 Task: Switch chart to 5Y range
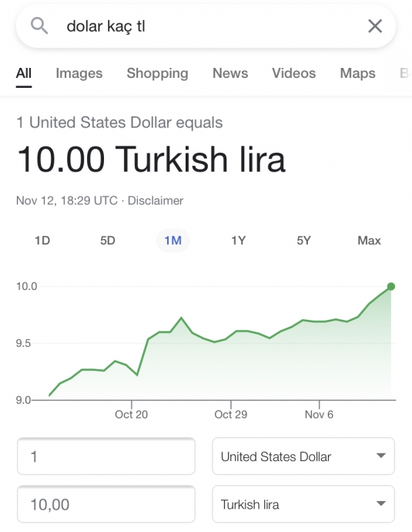coord(303,241)
